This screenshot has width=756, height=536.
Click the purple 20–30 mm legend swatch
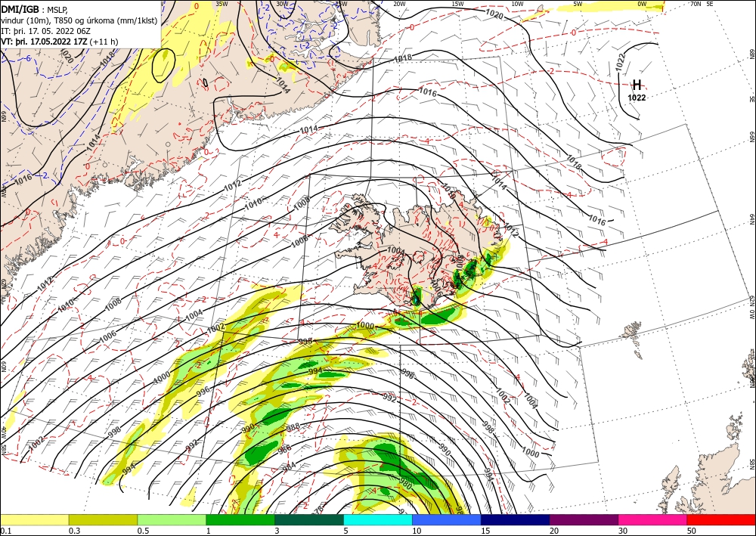point(584,519)
